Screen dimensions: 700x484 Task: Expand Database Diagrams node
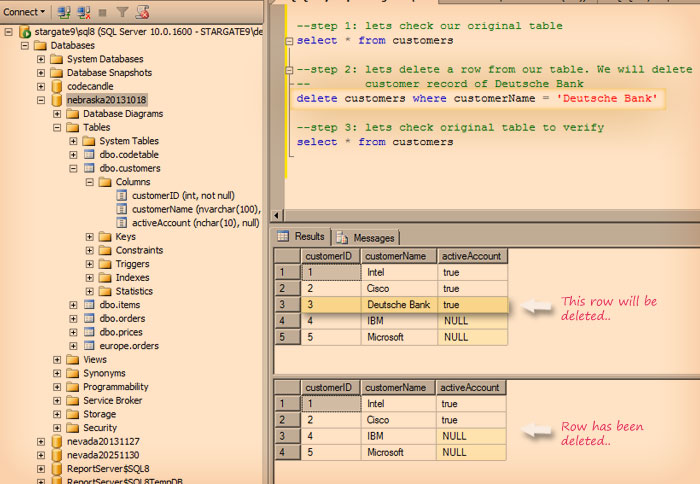coord(57,114)
